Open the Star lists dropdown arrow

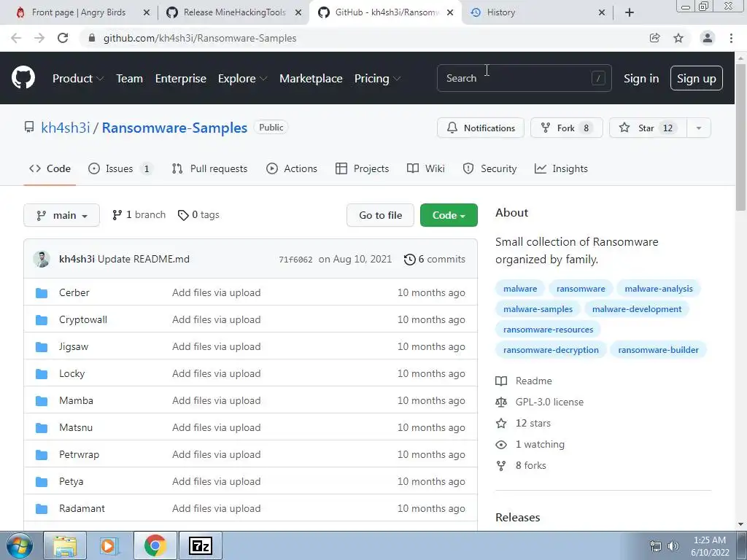point(698,128)
